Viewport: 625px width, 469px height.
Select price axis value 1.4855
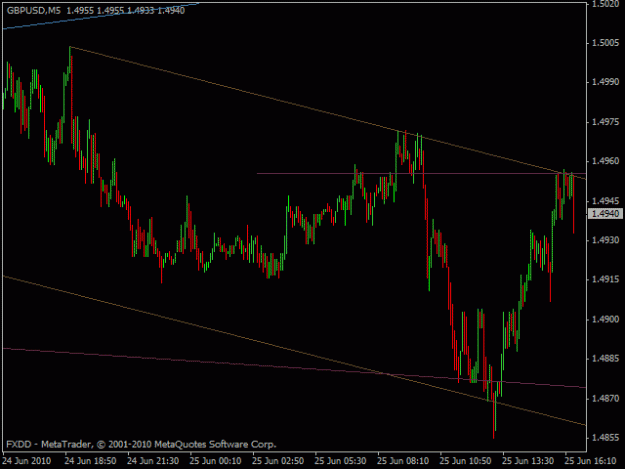click(606, 438)
